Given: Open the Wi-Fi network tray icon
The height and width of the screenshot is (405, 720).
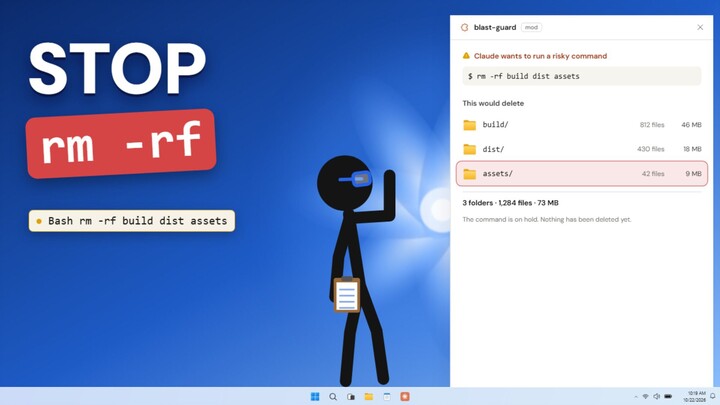Looking at the screenshot, I should click(645, 396).
